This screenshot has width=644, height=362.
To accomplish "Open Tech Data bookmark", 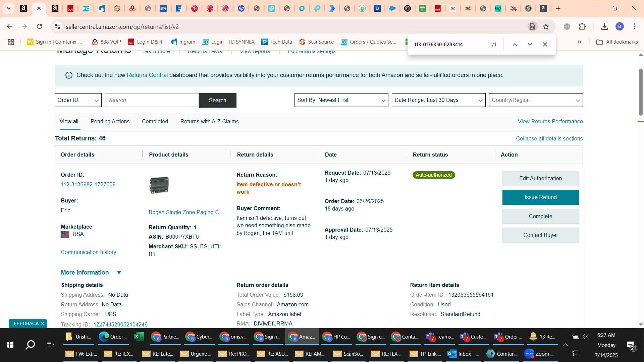I will click(277, 42).
